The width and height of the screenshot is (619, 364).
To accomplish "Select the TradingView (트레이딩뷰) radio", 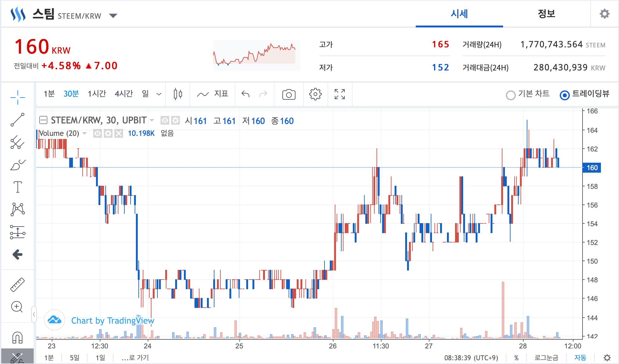I will pos(565,95).
